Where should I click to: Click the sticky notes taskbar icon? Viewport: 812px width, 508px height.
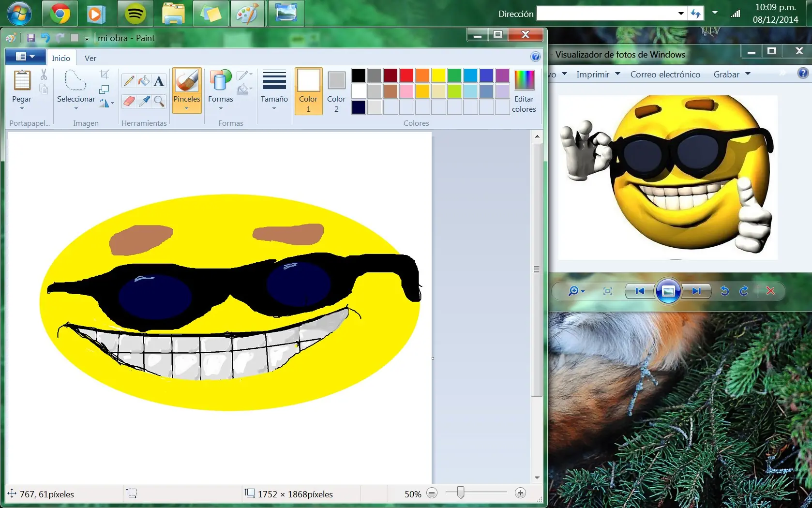[211, 14]
